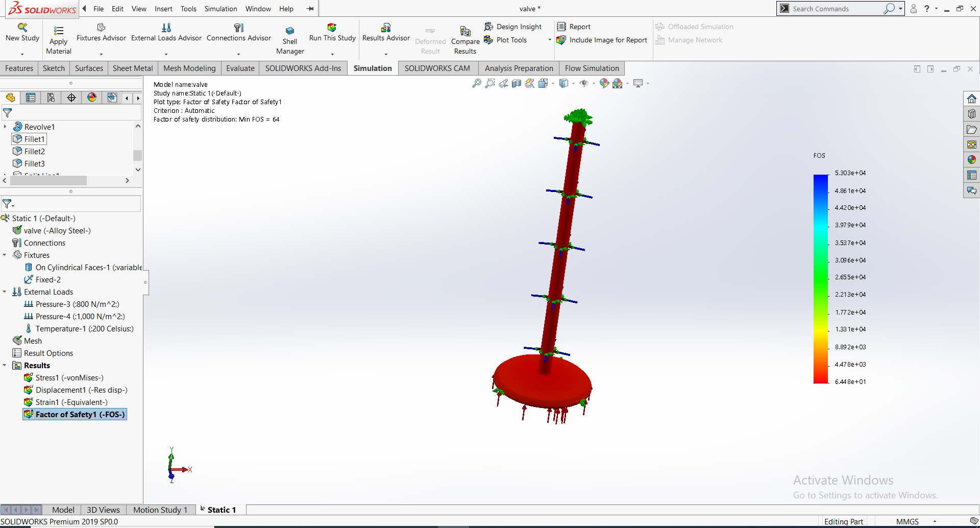
Task: Click Run This Study icon
Action: pos(332,28)
